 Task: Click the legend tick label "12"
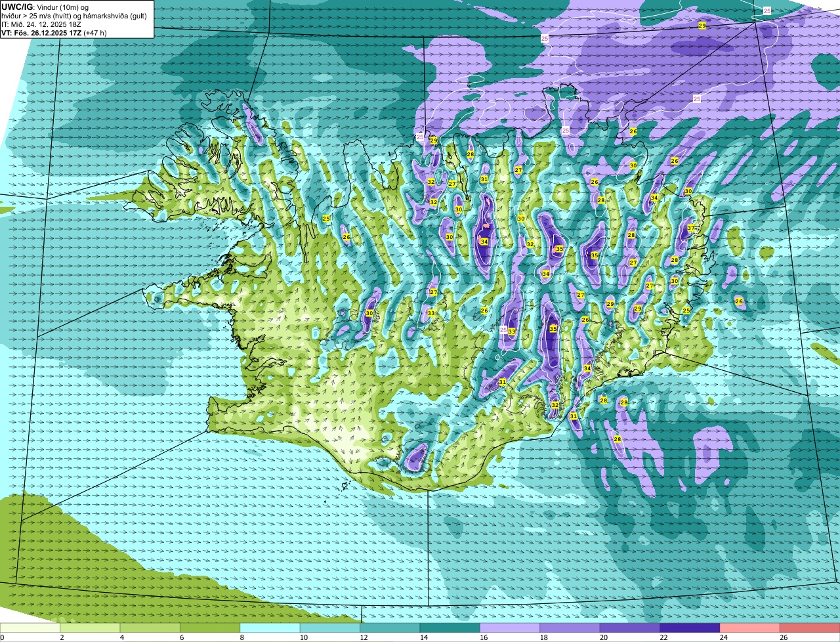(x=364, y=637)
